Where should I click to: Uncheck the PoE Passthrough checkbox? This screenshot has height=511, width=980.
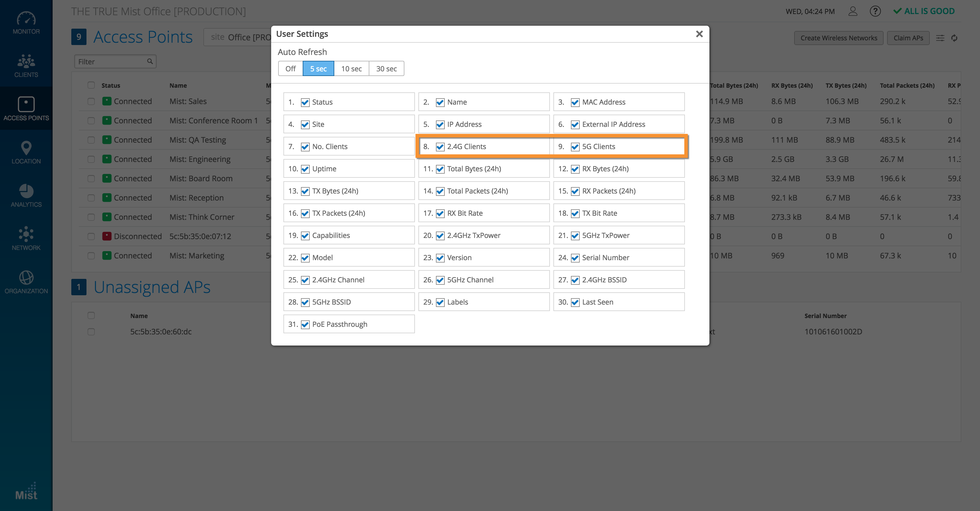pos(305,324)
